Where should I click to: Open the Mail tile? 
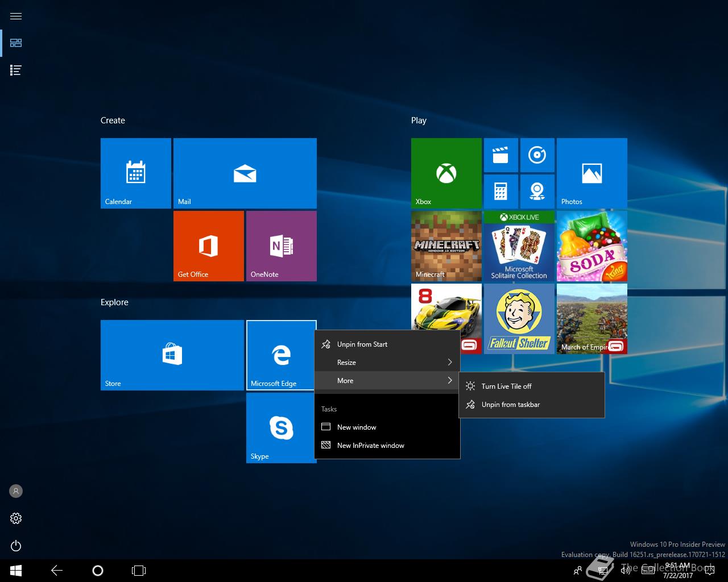click(x=245, y=173)
